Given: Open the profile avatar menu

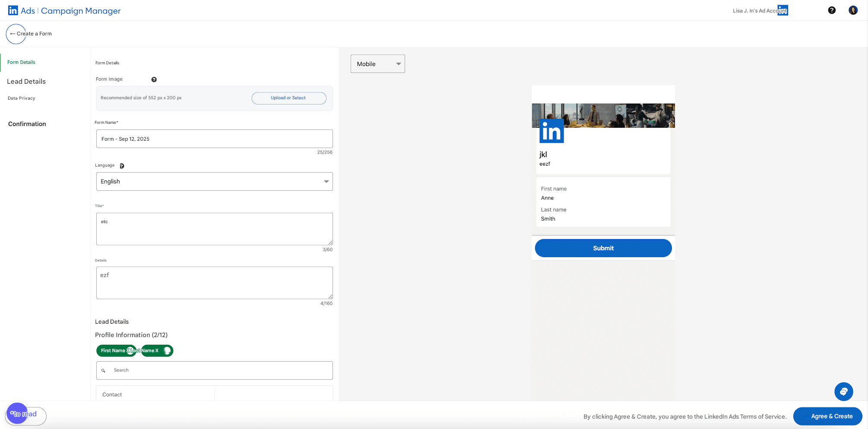Looking at the screenshot, I should [853, 10].
